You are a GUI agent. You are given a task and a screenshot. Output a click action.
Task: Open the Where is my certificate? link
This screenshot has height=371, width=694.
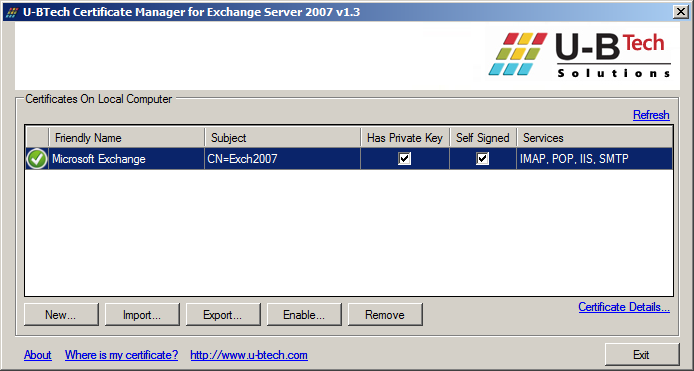point(121,355)
